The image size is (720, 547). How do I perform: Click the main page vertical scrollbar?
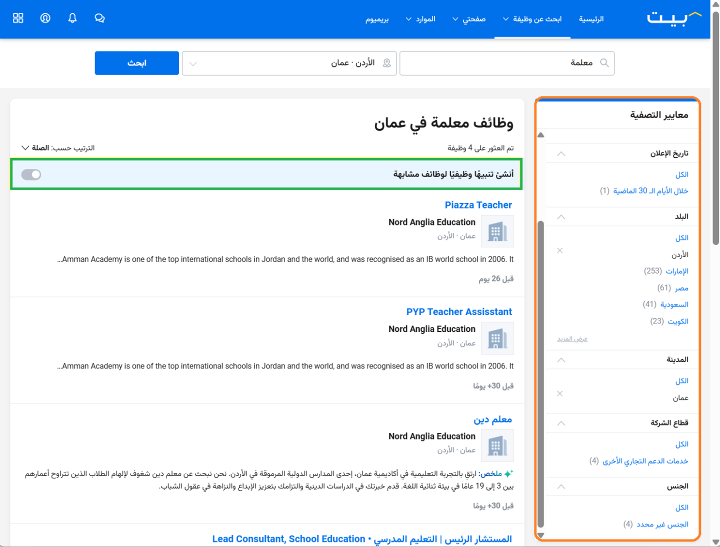point(715,129)
